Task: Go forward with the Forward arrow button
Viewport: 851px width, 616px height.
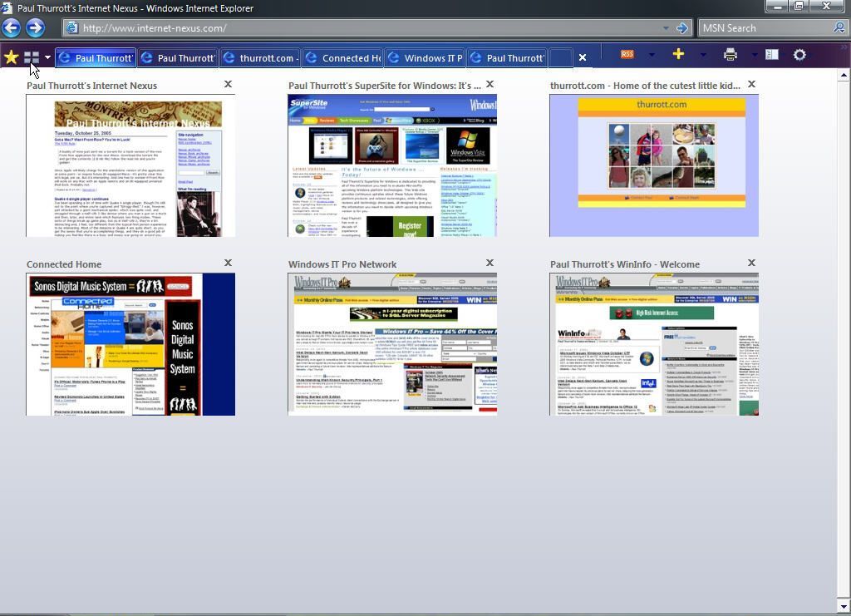Action: pyautogui.click(x=35, y=27)
